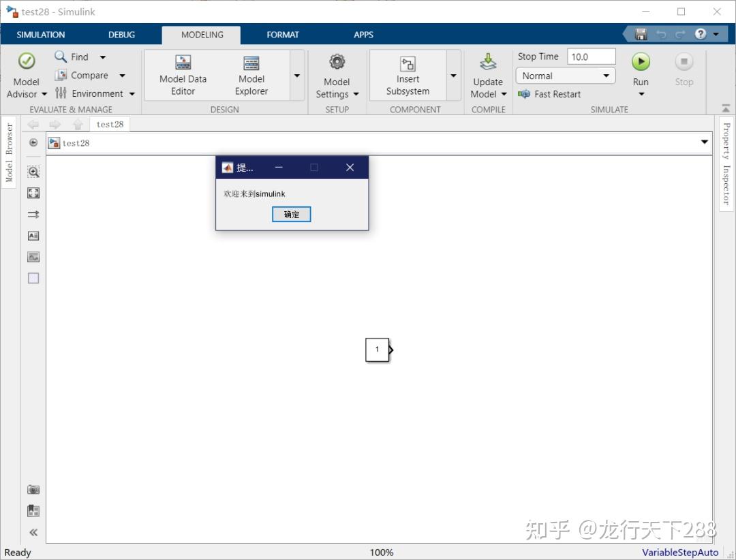Open Model Settings
This screenshot has height=560, width=736.
click(336, 75)
